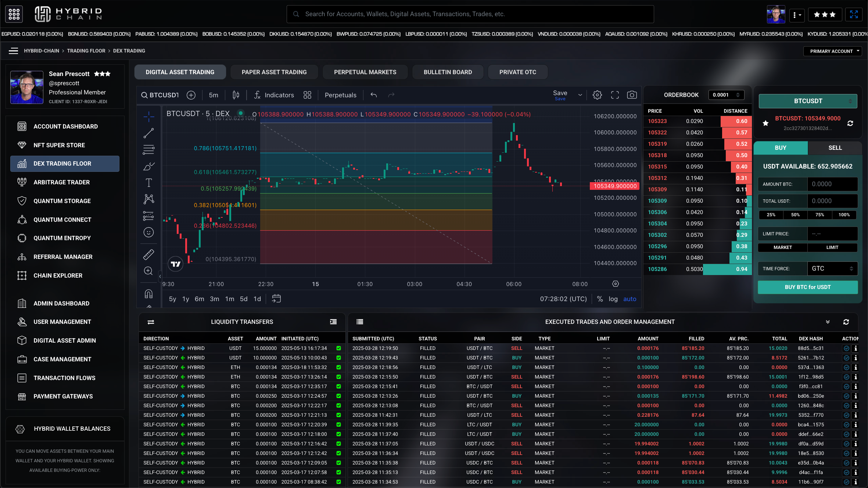Click BUY BTC for USDT button
Screen dimensions: 868x488
(x=807, y=287)
